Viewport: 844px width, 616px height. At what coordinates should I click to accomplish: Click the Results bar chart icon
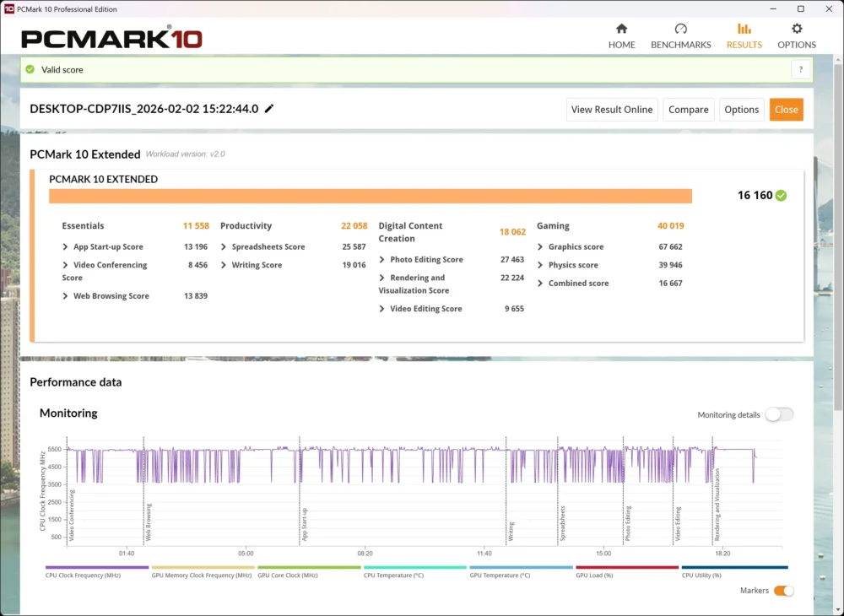744,29
